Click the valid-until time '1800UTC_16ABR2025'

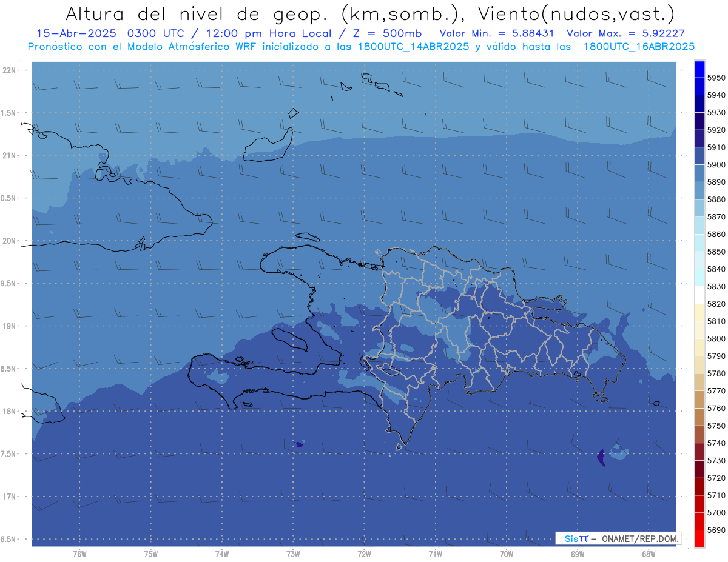coord(639,46)
